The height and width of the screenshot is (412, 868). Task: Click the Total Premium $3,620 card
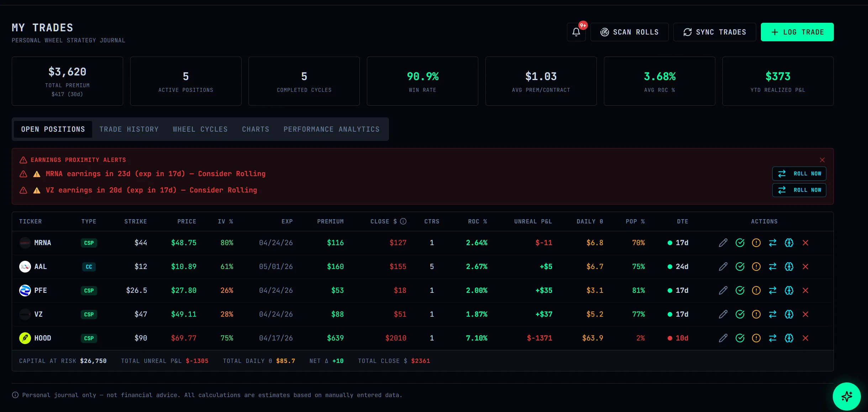click(x=67, y=81)
